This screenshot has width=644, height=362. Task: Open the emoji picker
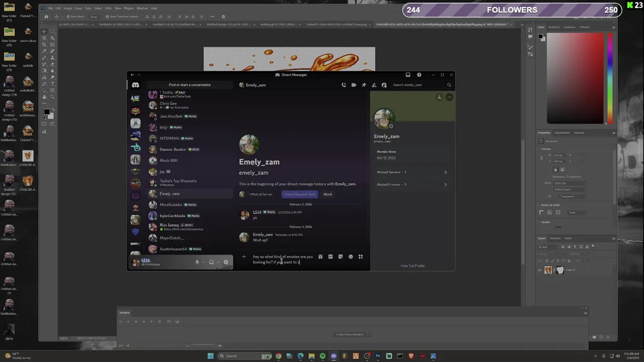click(x=351, y=257)
